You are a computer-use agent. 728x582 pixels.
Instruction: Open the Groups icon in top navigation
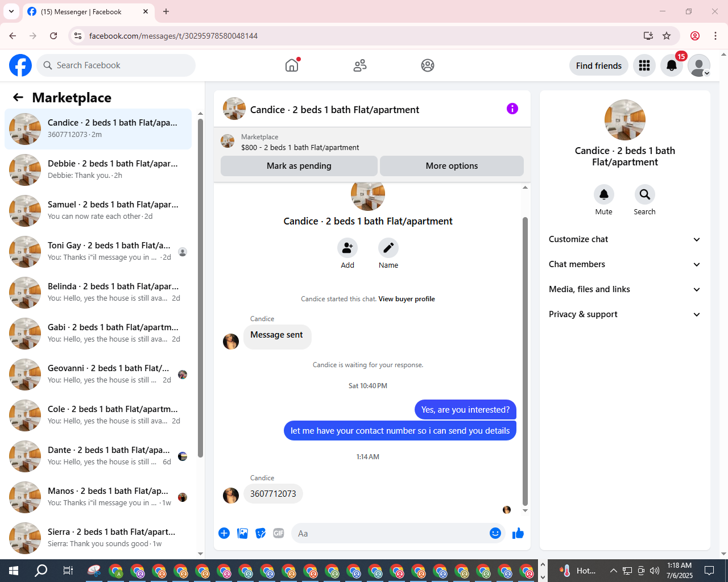[428, 65]
